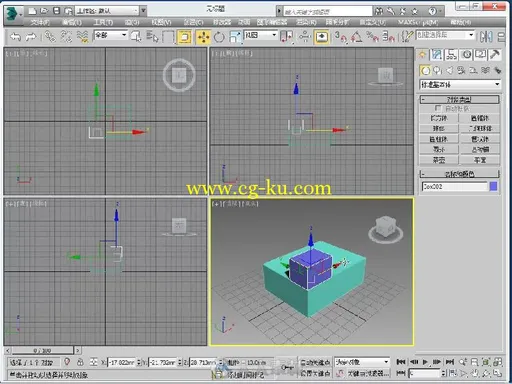512x384 pixels.
Task: Switch to the Hierarchy command panel tab
Action: (451, 54)
